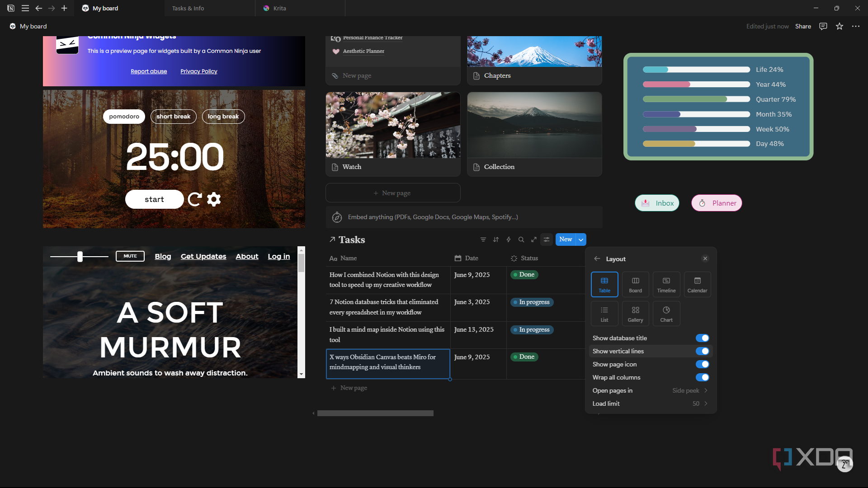Open Tasks database full-screen expand icon

534,239
